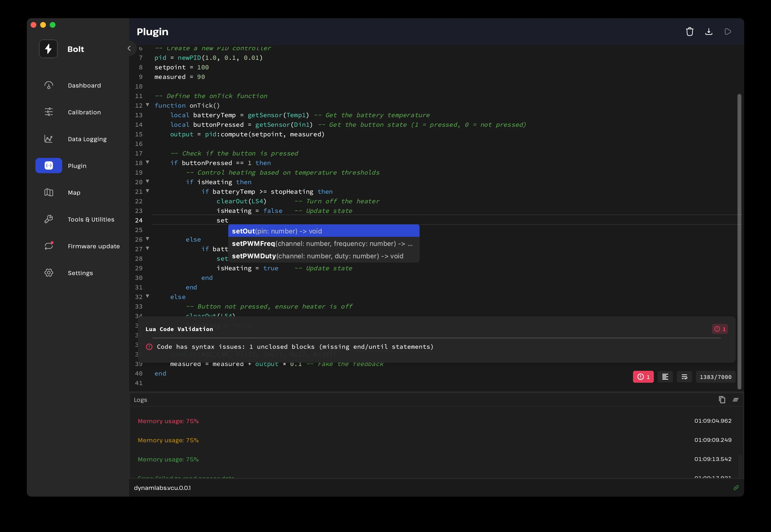The image size is (771, 532).
Task: Click the dynamlabs.vcu.0.0.1 device label
Action: tap(162, 488)
